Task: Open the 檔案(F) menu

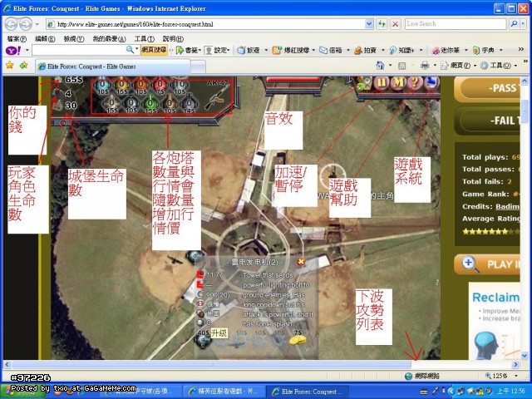Action: click(17, 39)
